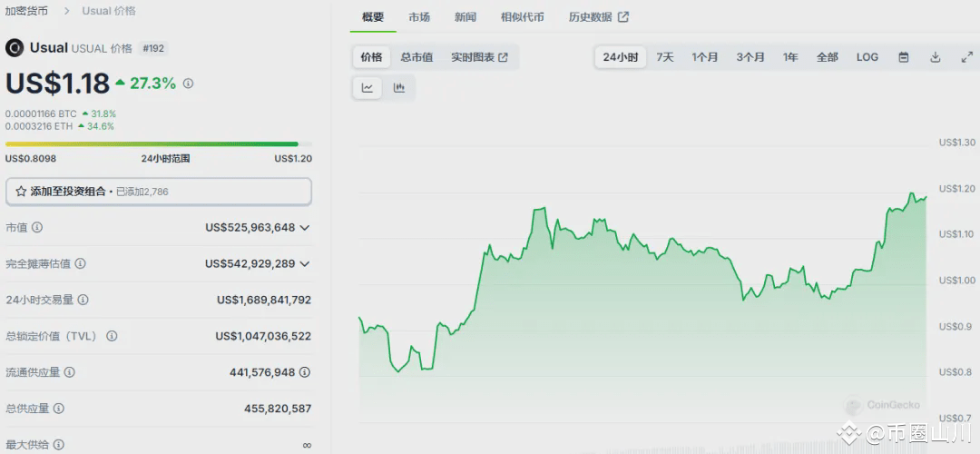The image size is (980, 454).
Task: Click the US$1,689,841,792 volume value
Action: pyautogui.click(x=264, y=301)
